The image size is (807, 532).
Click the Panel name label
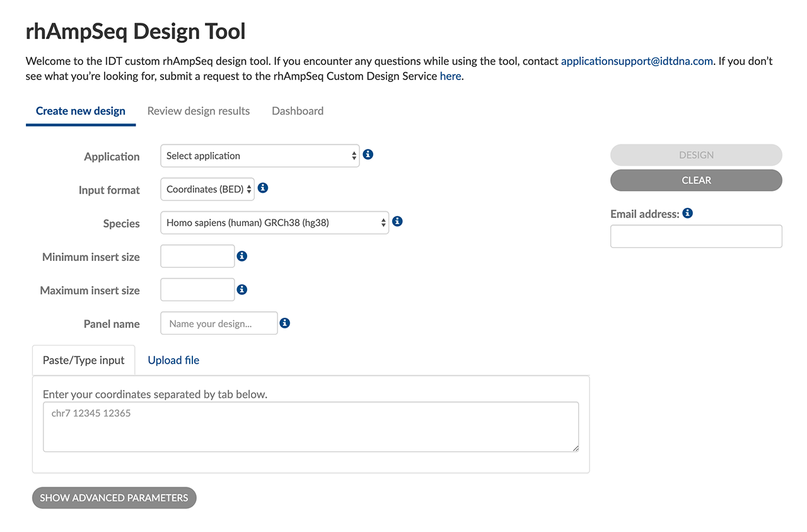[x=112, y=324]
